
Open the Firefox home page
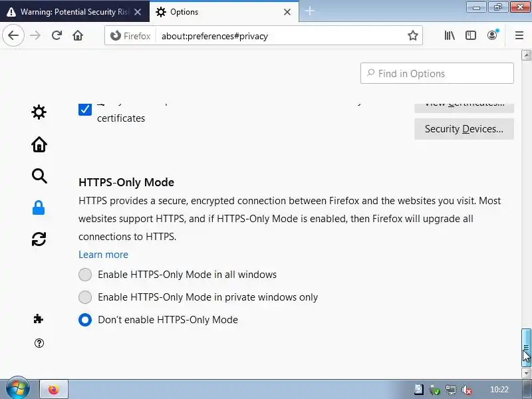[78, 35]
